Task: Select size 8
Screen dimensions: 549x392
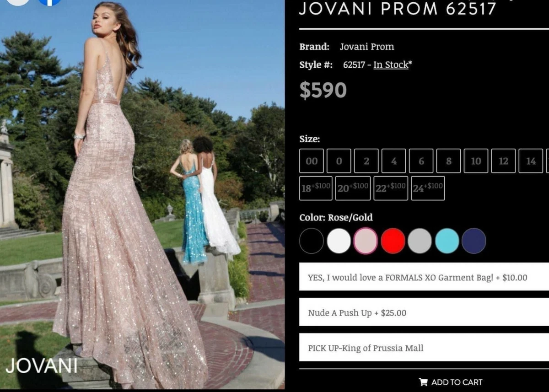Action: tap(449, 161)
